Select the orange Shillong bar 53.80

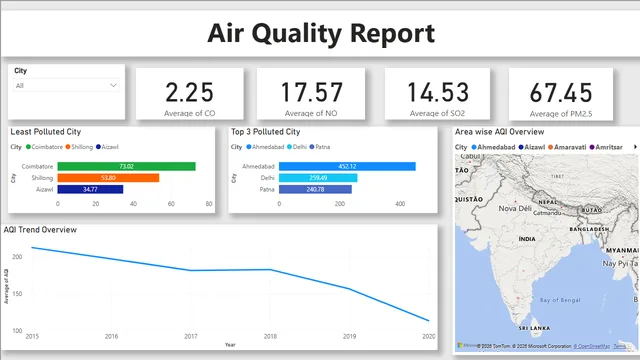pos(108,178)
